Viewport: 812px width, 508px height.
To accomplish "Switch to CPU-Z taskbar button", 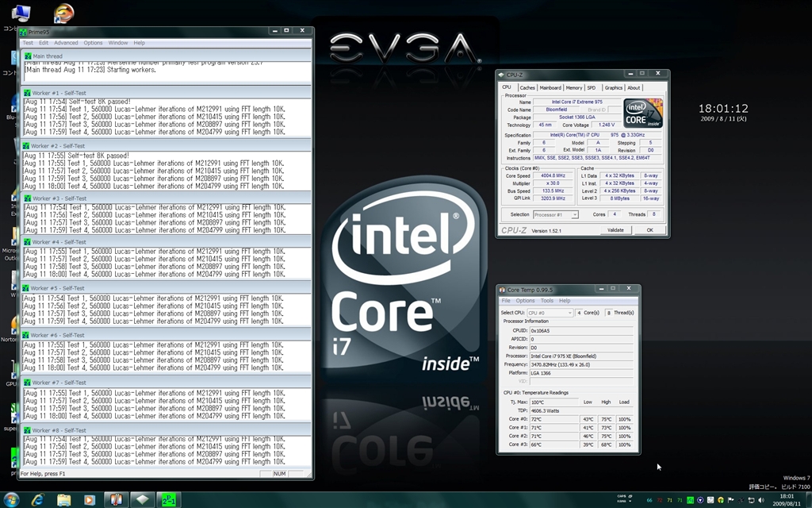I will tap(143, 500).
